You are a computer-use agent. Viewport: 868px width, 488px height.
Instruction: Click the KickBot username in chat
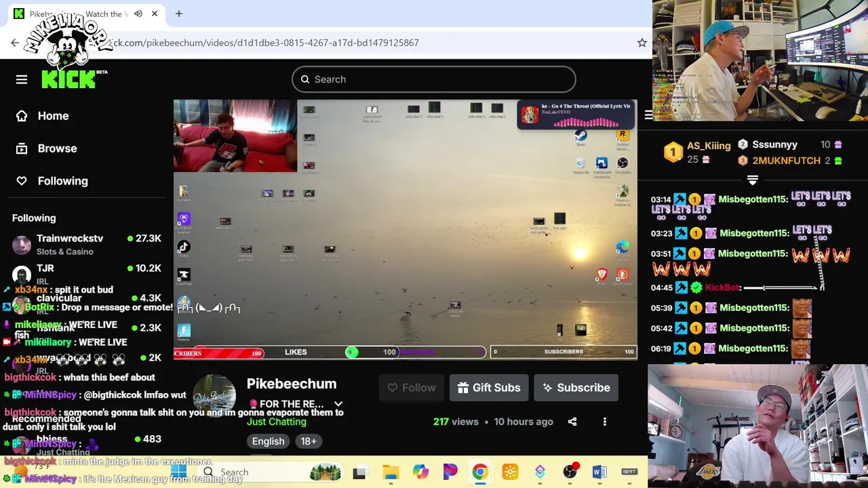tap(723, 287)
